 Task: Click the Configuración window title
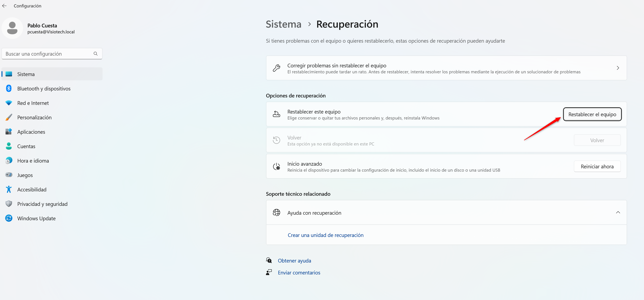point(27,6)
